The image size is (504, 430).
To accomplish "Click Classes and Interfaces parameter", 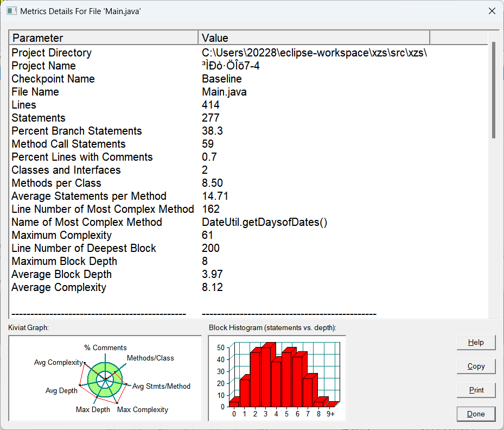I will pos(66,170).
